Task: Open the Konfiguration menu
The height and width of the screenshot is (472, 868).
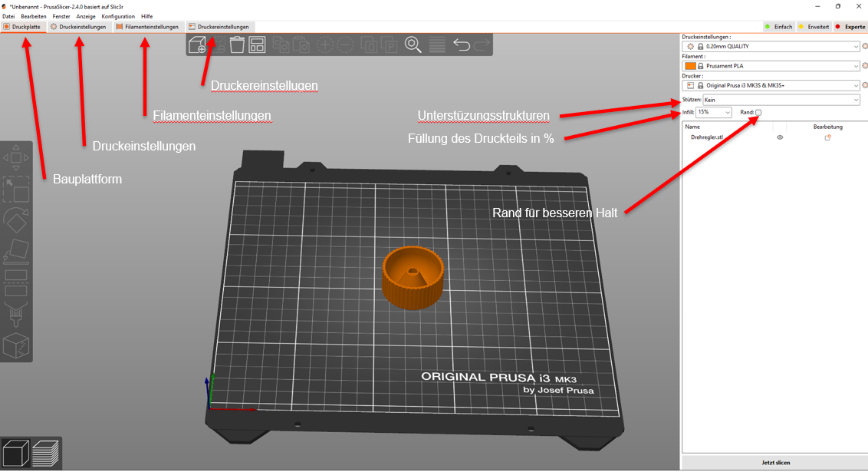Action: [x=118, y=16]
